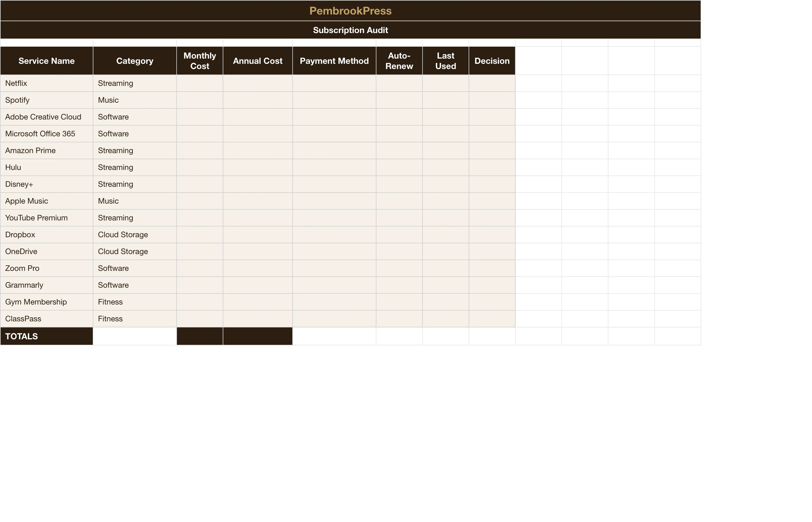812x522 pixels.
Task: Select the Microsoft Office 365 cell
Action: pyautogui.click(x=47, y=134)
